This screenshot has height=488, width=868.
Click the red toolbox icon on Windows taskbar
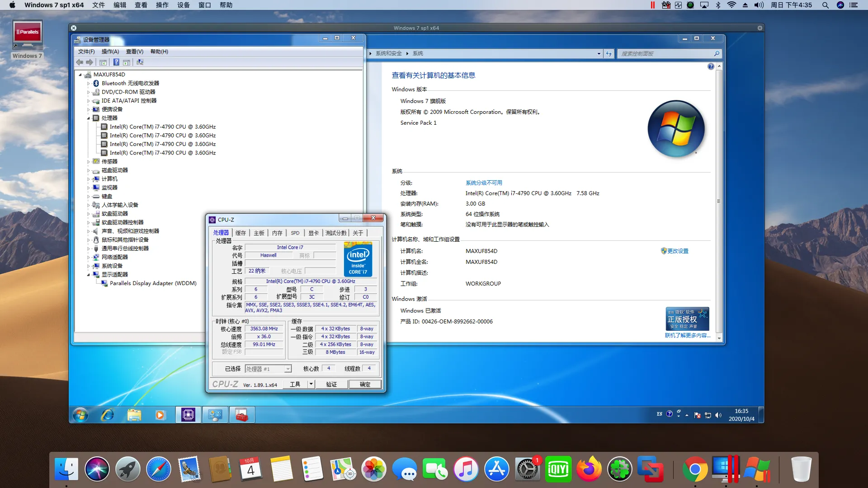point(242,415)
